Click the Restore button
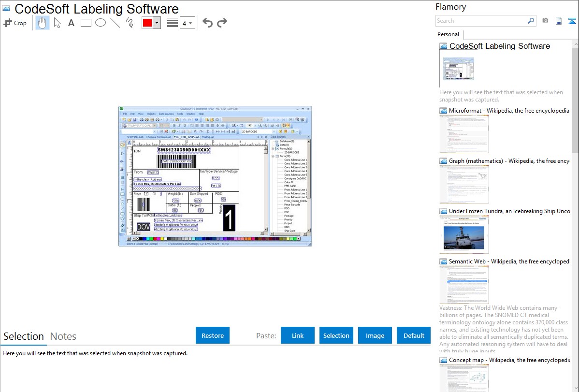The width and height of the screenshot is (579, 392). [213, 335]
